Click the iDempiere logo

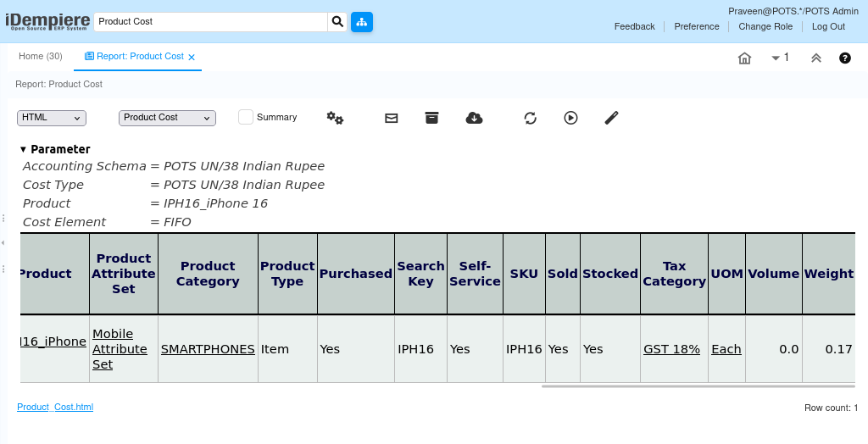pos(47,21)
